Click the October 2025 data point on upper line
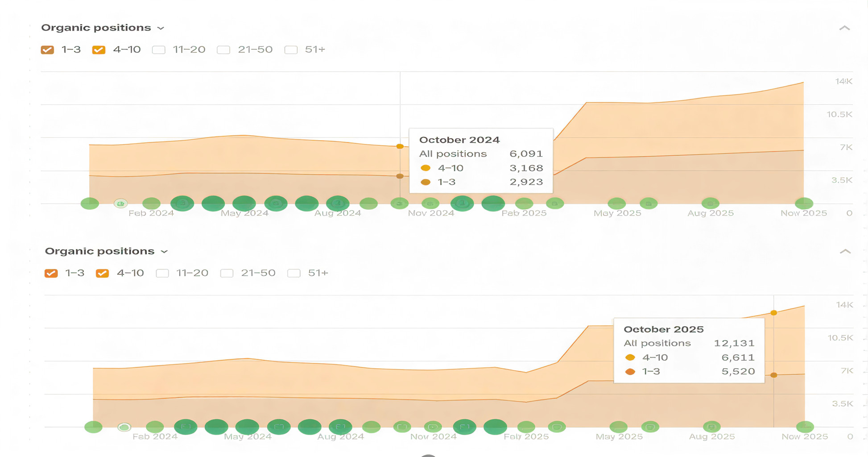 (773, 313)
